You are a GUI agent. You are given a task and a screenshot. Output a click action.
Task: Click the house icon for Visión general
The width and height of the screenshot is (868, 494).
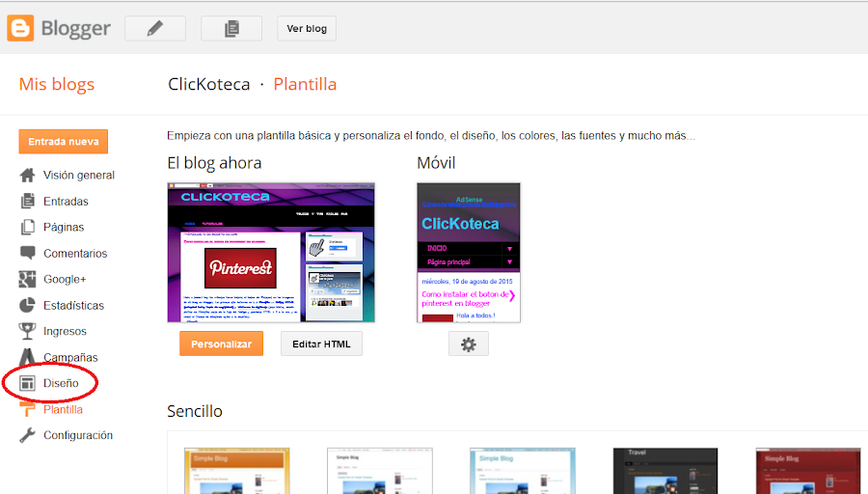[27, 175]
